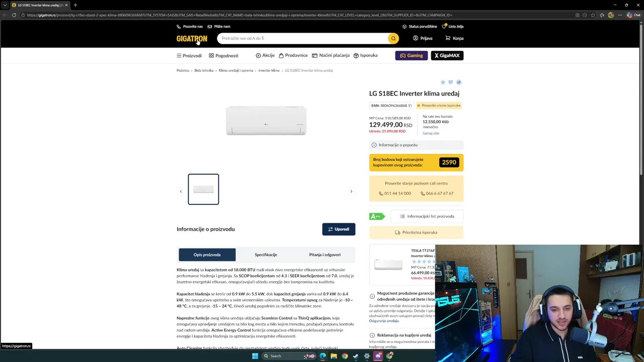Viewport: 644px width, 362px height.
Task: Go to Akcije page
Action: click(265, 55)
